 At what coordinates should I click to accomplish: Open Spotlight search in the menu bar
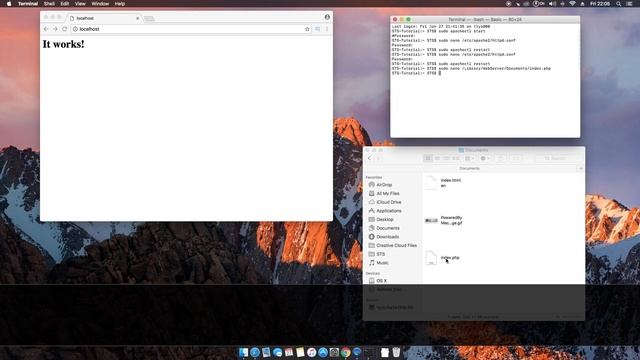(x=619, y=4)
